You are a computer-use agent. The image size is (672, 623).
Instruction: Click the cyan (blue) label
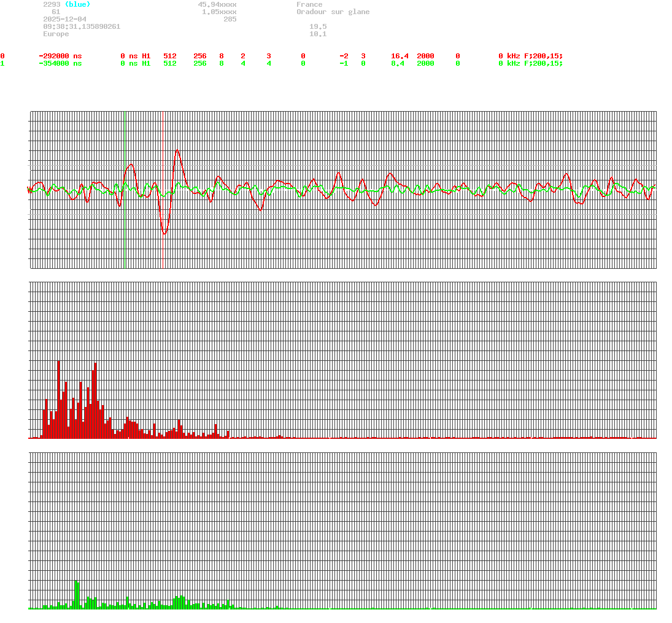coord(77,4)
